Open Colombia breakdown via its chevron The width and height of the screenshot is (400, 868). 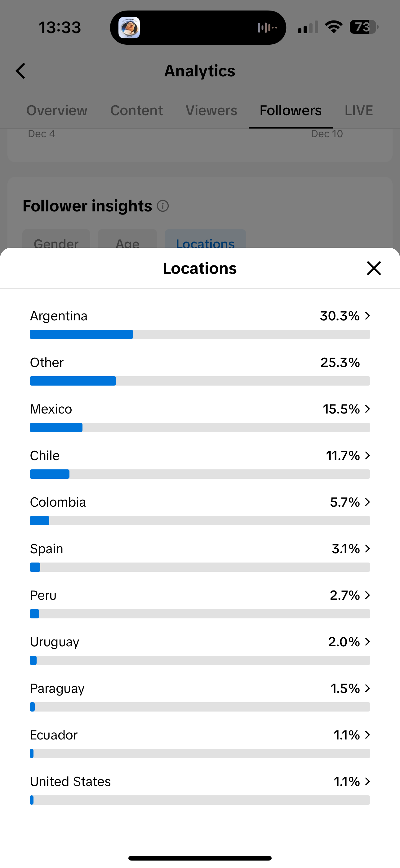[368, 502]
